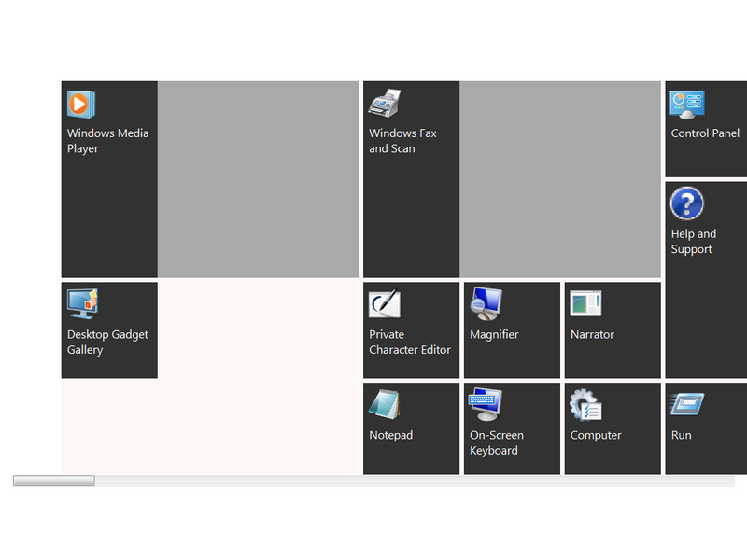The width and height of the screenshot is (747, 560).
Task: Click the 'On-Screen Keyboard' label text
Action: pyautogui.click(x=497, y=442)
